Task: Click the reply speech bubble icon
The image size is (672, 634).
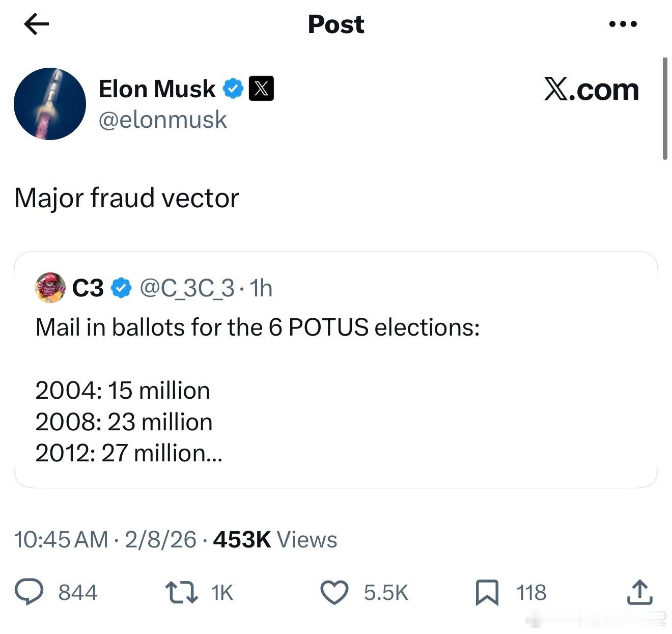Action: [x=30, y=593]
